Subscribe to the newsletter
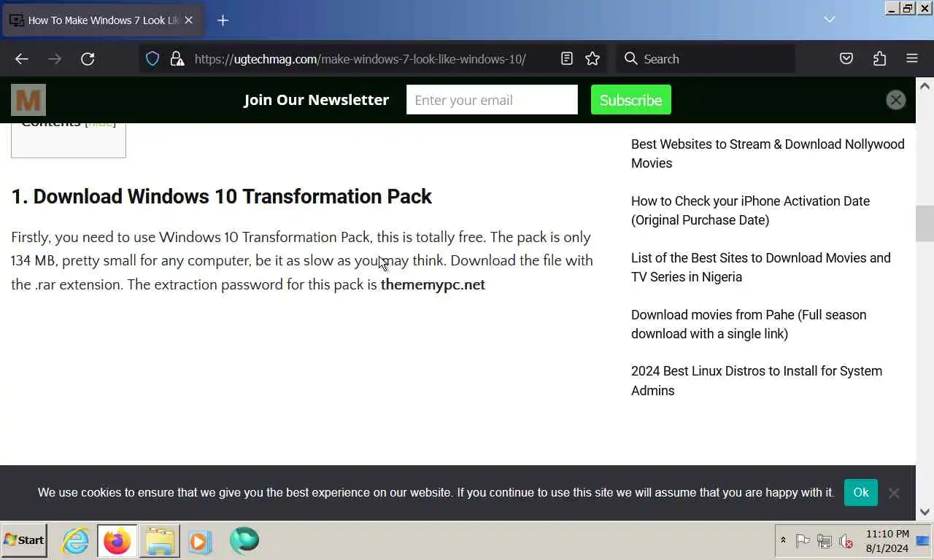 point(631,100)
